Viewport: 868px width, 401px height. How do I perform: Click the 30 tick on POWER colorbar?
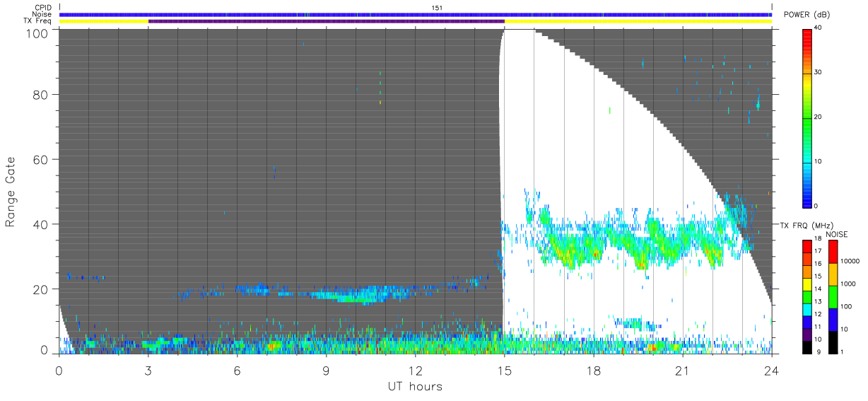click(x=819, y=73)
